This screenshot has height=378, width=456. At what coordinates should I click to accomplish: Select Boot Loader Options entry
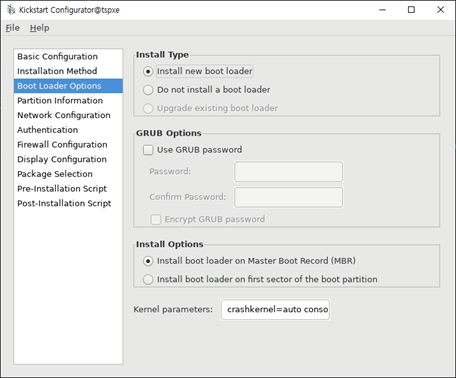click(x=68, y=86)
